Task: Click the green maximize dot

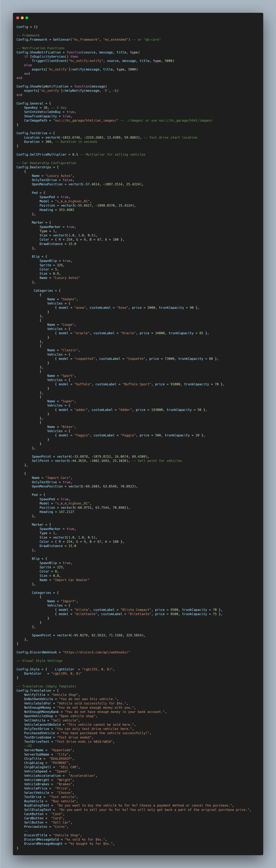Action: click(27, 18)
